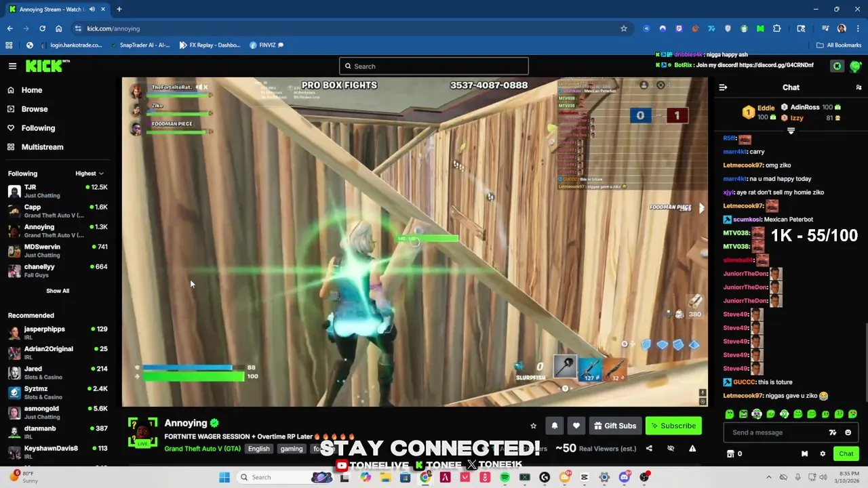Open the FINVIZ bookmark
The image size is (868, 488).
(267, 45)
